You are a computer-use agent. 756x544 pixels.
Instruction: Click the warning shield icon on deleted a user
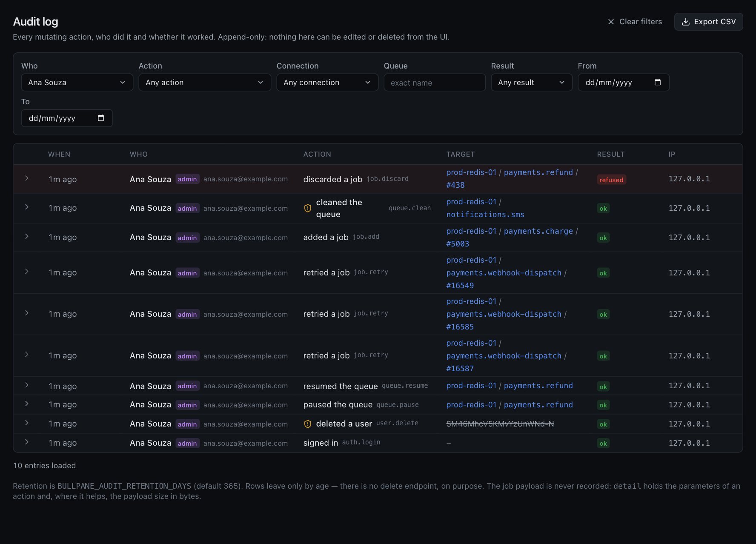307,424
